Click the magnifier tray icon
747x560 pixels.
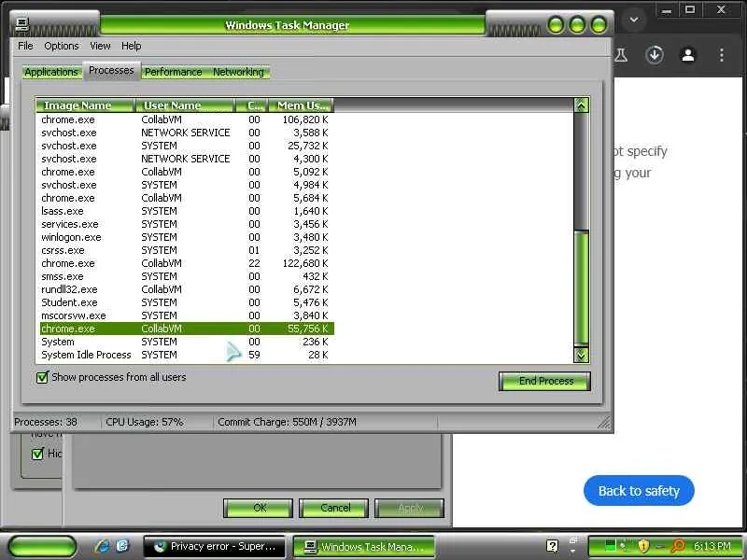click(x=678, y=546)
